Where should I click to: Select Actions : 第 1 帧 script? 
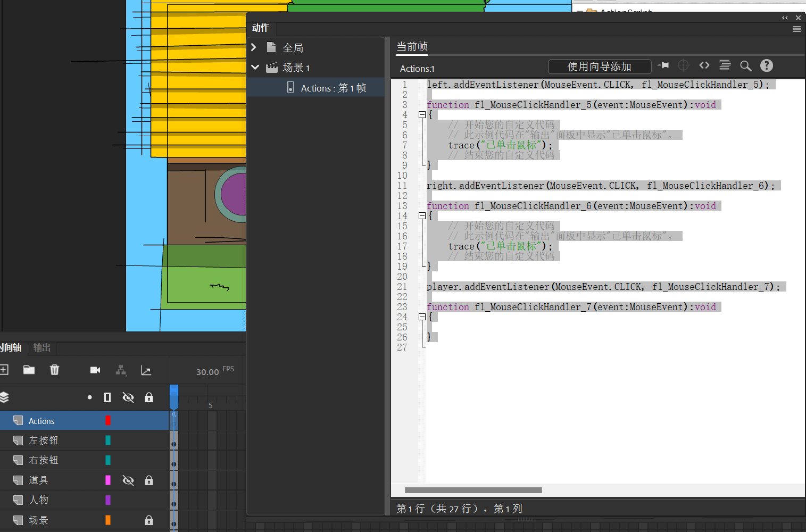tap(316, 88)
